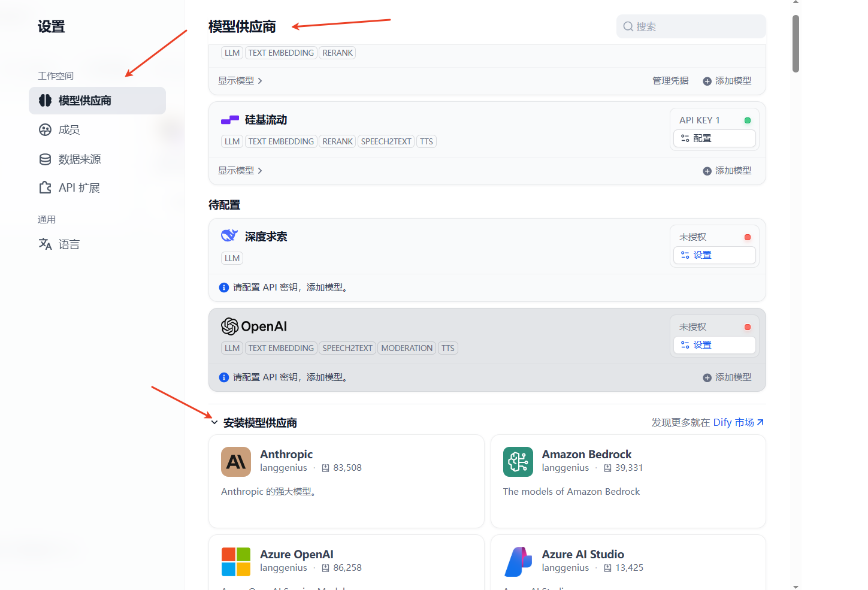Click the 管理凭据 button
This screenshot has width=868, height=590.
670,80
